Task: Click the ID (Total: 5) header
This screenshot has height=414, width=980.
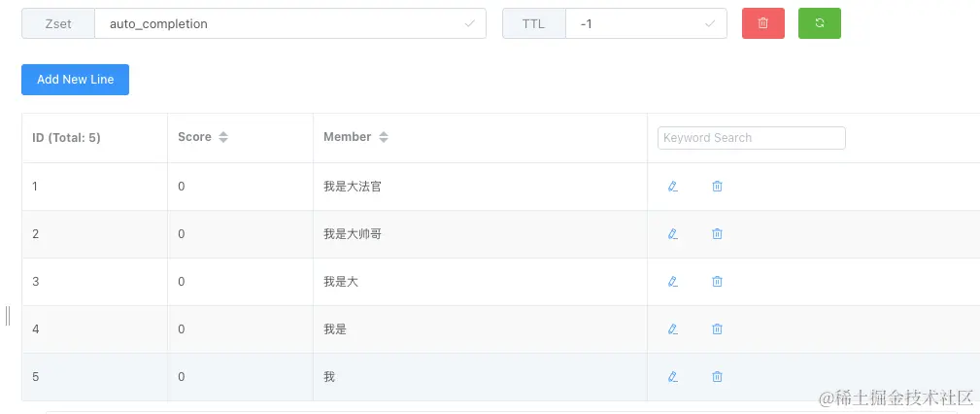Action: pos(66,138)
